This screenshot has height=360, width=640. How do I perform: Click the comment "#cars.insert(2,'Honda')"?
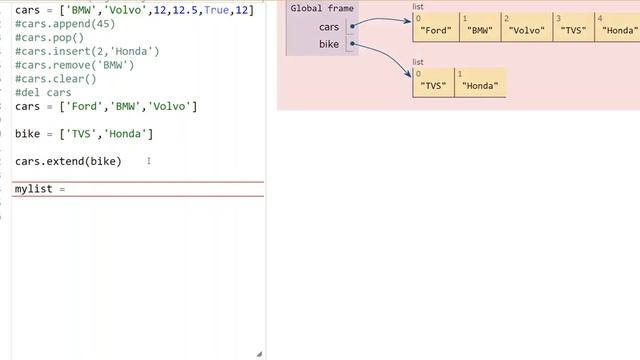point(87,51)
